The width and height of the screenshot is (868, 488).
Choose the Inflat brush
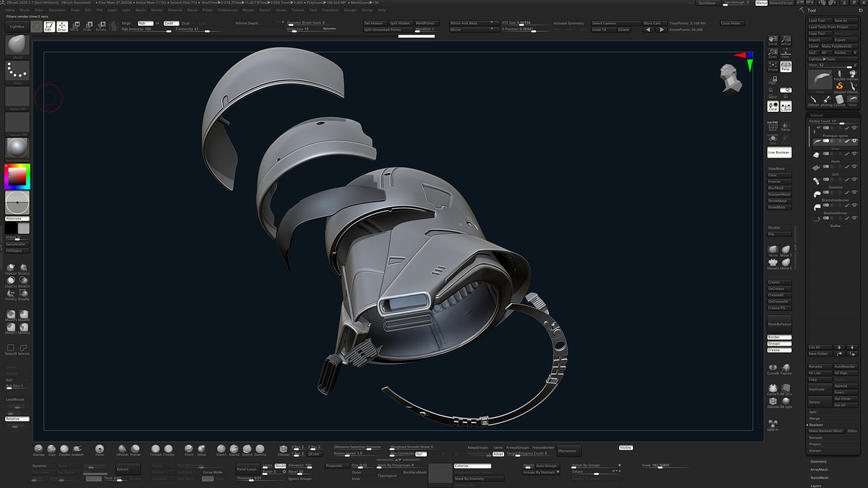[202, 450]
